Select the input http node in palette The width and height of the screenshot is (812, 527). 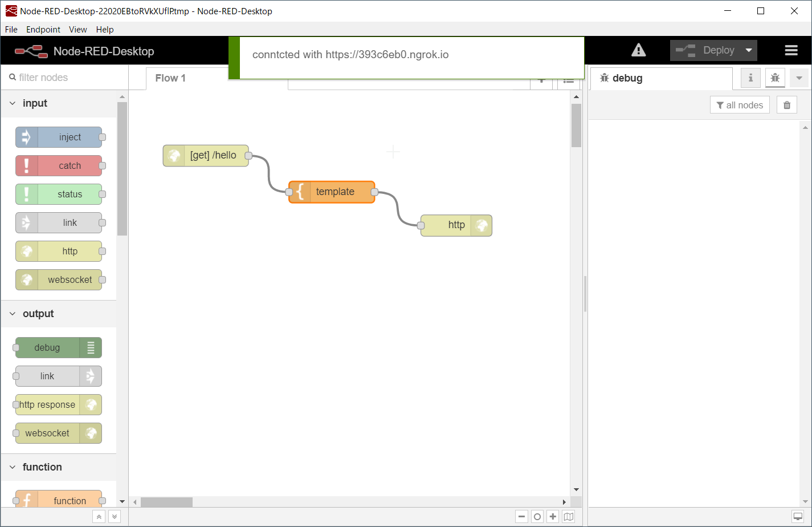(x=59, y=251)
